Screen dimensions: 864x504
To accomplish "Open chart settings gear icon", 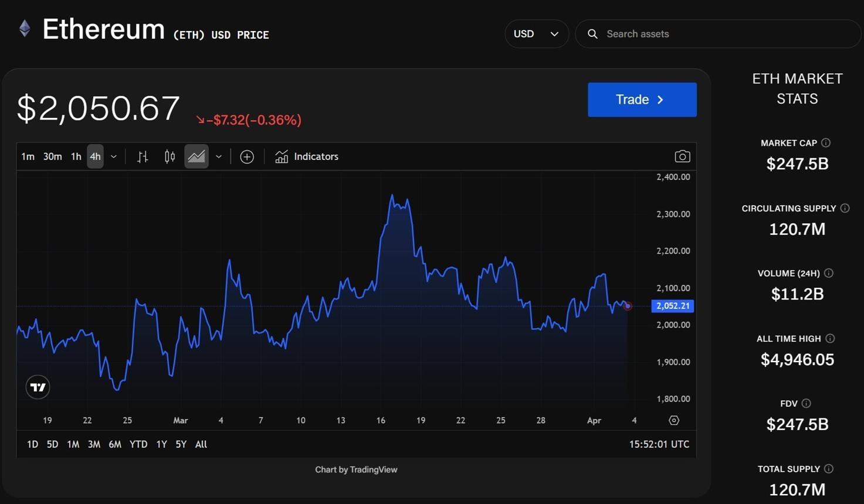I will [674, 420].
